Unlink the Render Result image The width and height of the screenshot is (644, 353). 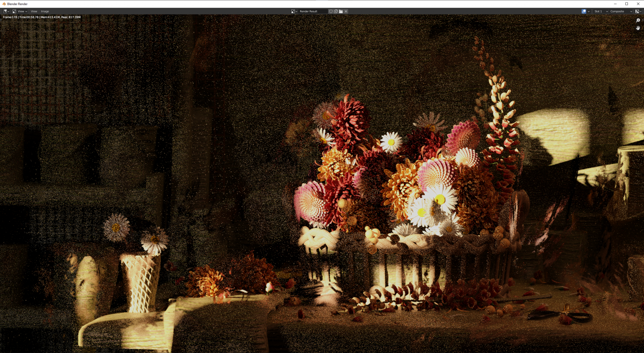[346, 11]
